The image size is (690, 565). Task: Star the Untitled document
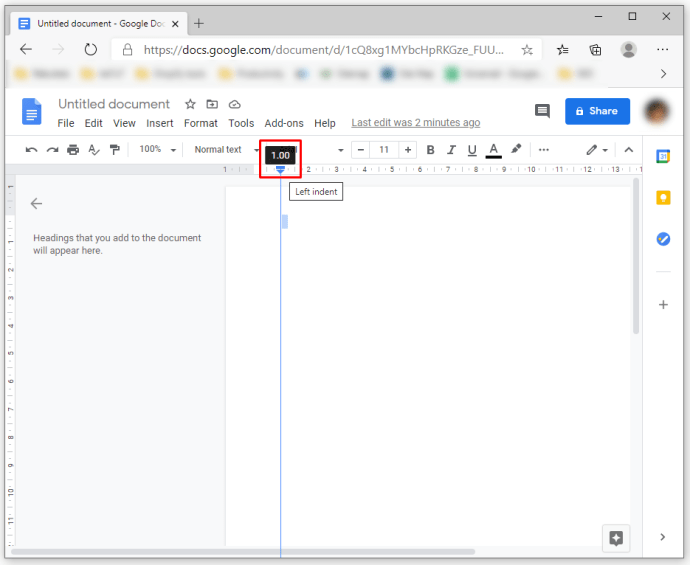(190, 104)
